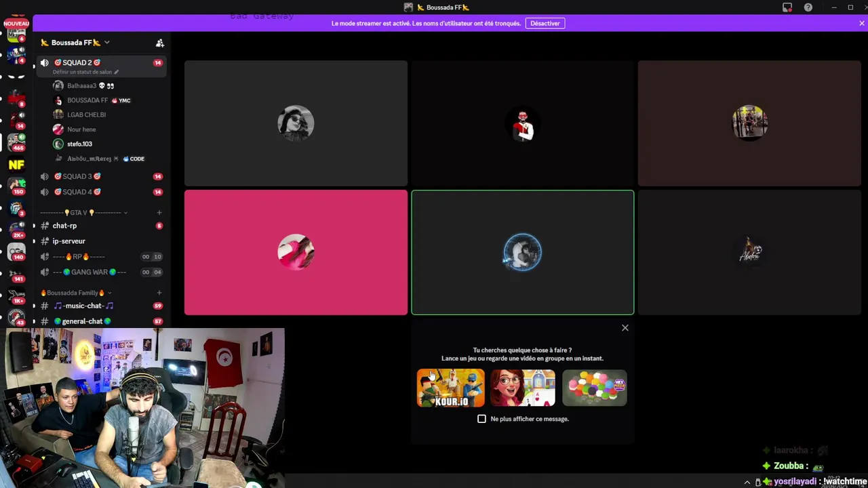Launch the KOUR.IO activity

(x=451, y=388)
